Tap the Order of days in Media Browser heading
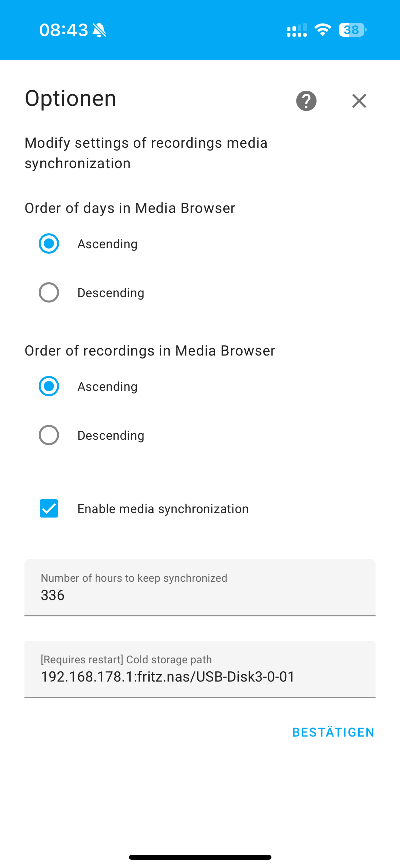Viewport: 400px width, 868px height. click(130, 208)
